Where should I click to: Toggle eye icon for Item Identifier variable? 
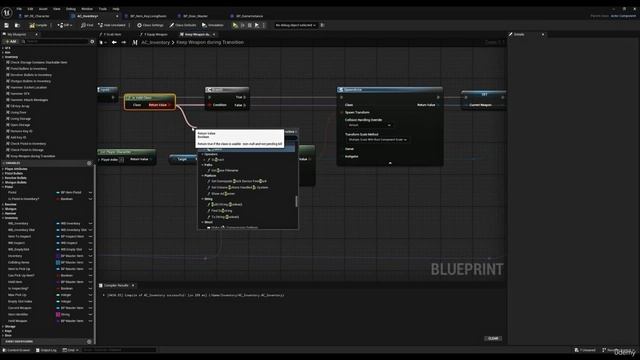point(90,315)
